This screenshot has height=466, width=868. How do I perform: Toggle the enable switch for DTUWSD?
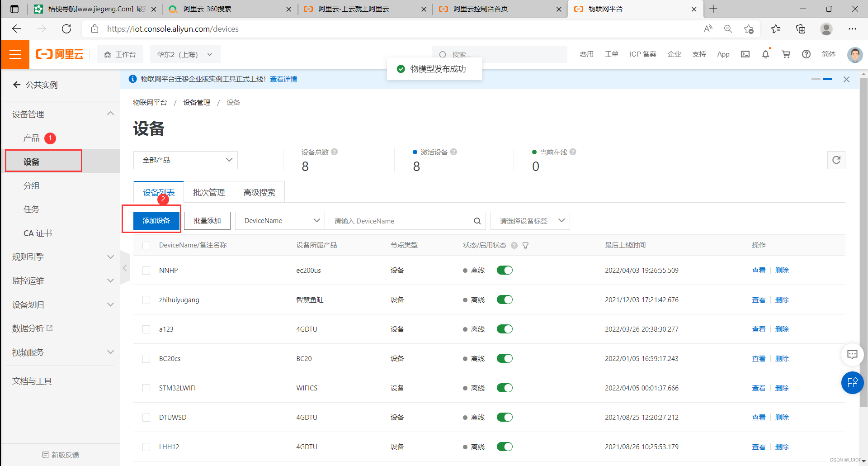coord(505,417)
